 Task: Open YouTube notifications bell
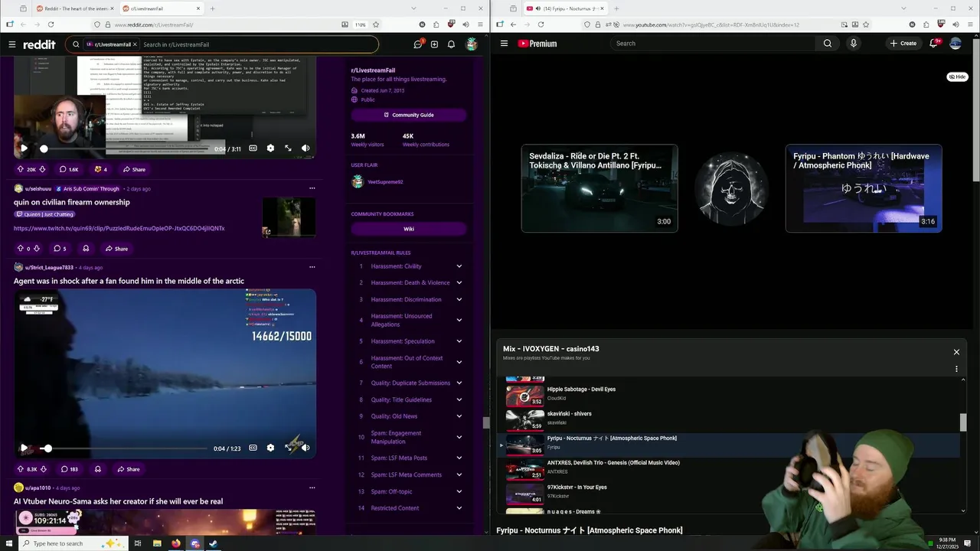click(x=933, y=44)
